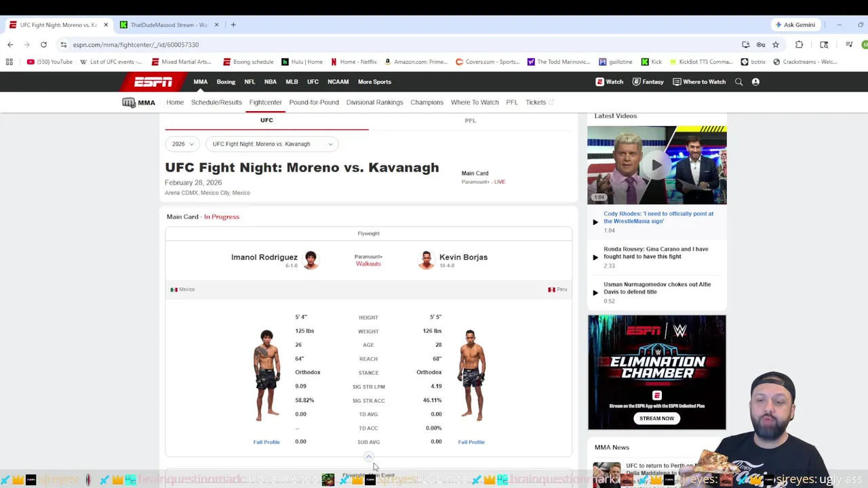Image resolution: width=868 pixels, height=488 pixels.
Task: Play the Cody Rhodes video thumbnail
Action: click(x=656, y=165)
